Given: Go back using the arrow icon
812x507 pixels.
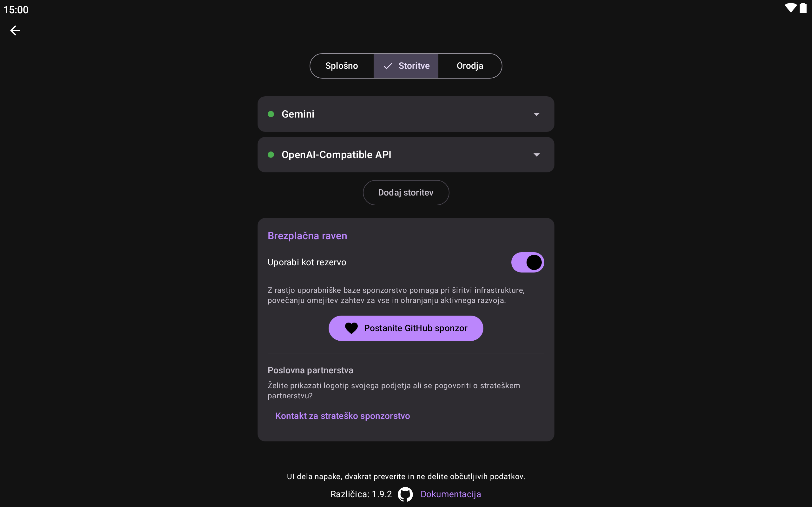Looking at the screenshot, I should point(16,30).
